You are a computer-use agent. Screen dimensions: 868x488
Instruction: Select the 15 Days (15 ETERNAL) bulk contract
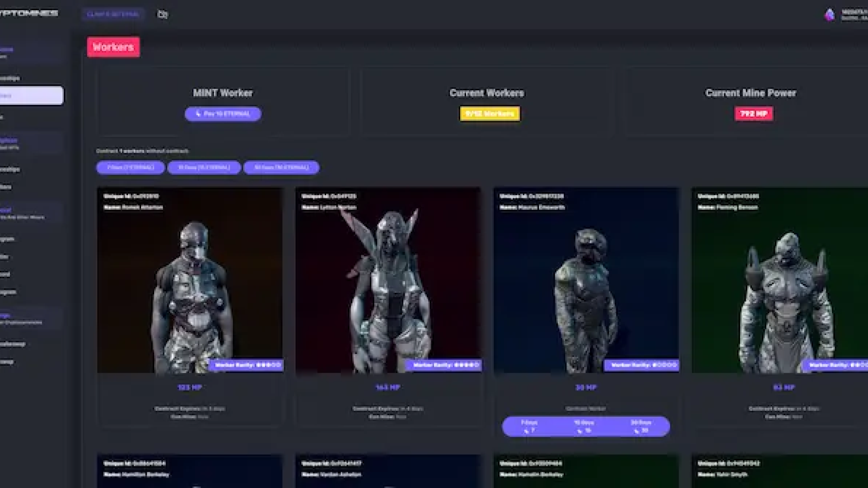point(204,168)
